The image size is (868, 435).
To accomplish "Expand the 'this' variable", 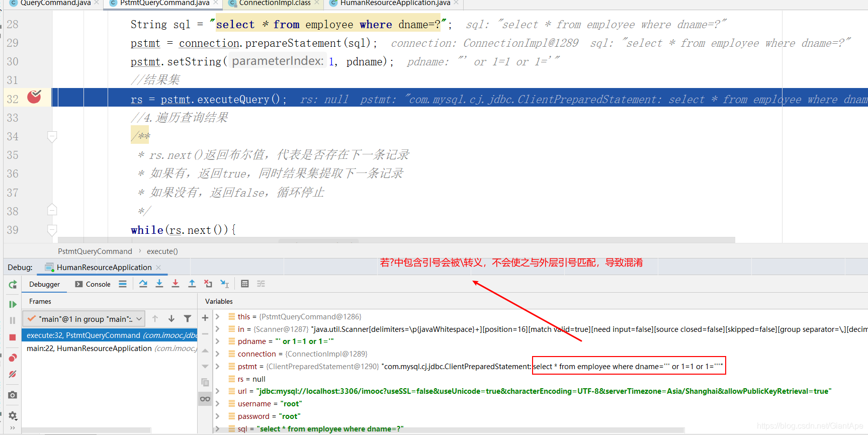I will pos(218,316).
